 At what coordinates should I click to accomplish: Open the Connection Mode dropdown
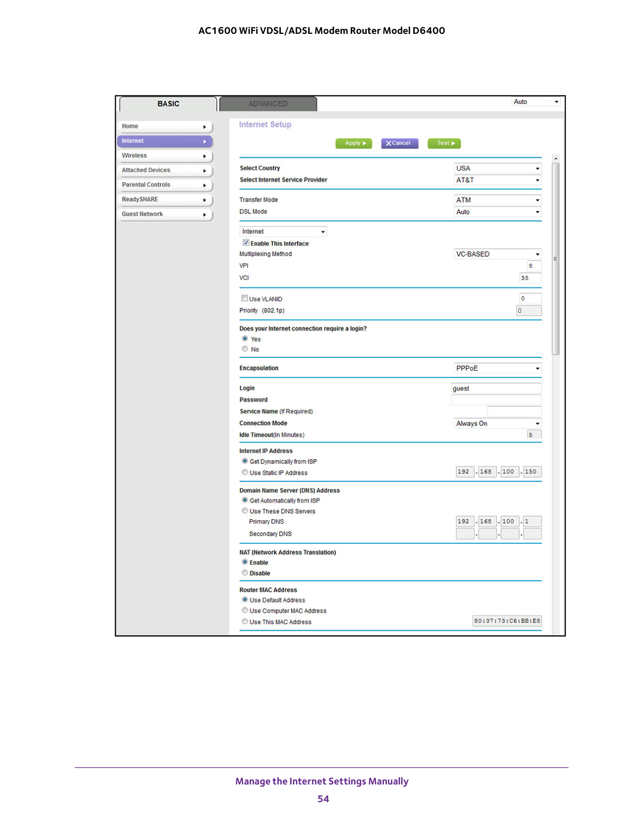tap(498, 424)
